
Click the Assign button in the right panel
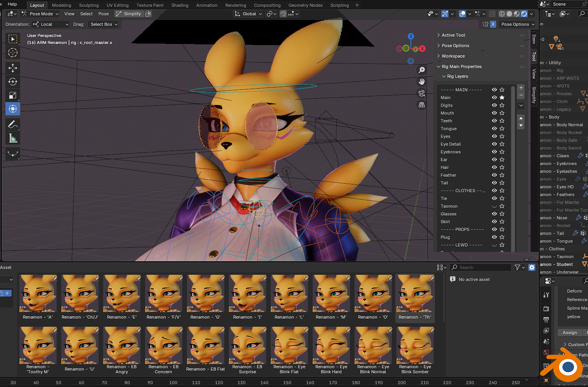tap(570, 332)
